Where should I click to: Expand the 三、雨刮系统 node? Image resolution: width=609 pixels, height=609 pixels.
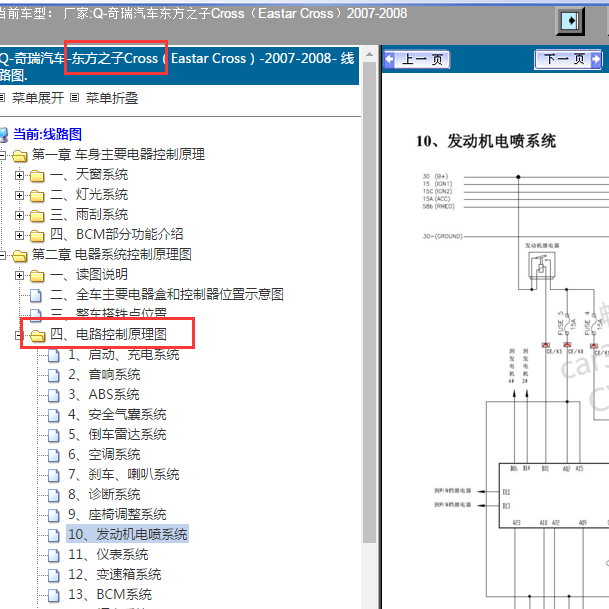coord(19,215)
